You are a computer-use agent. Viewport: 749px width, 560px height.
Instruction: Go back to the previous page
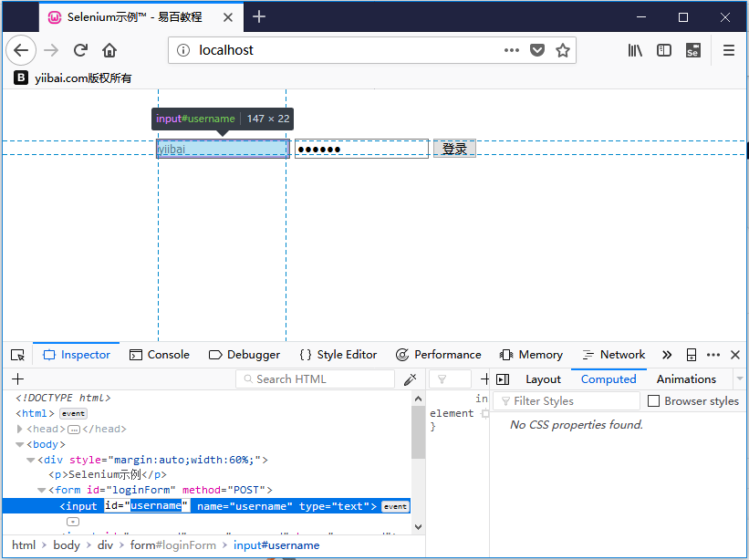pos(21,50)
